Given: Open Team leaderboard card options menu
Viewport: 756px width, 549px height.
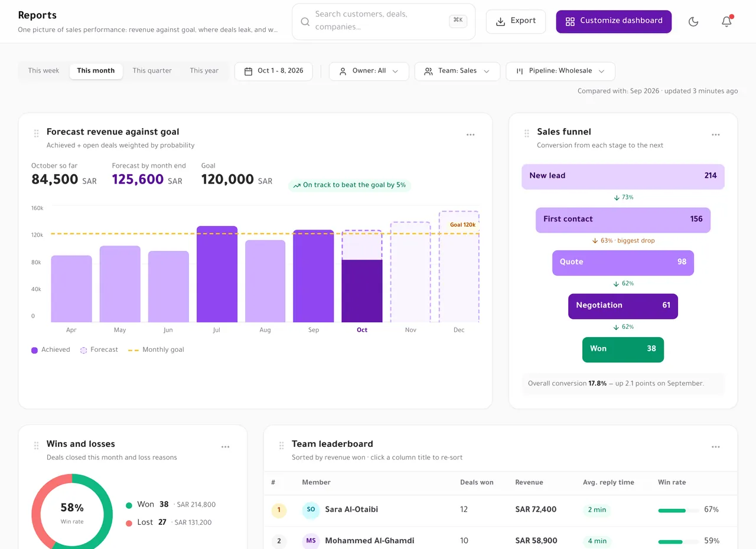Looking at the screenshot, I should [x=715, y=447].
